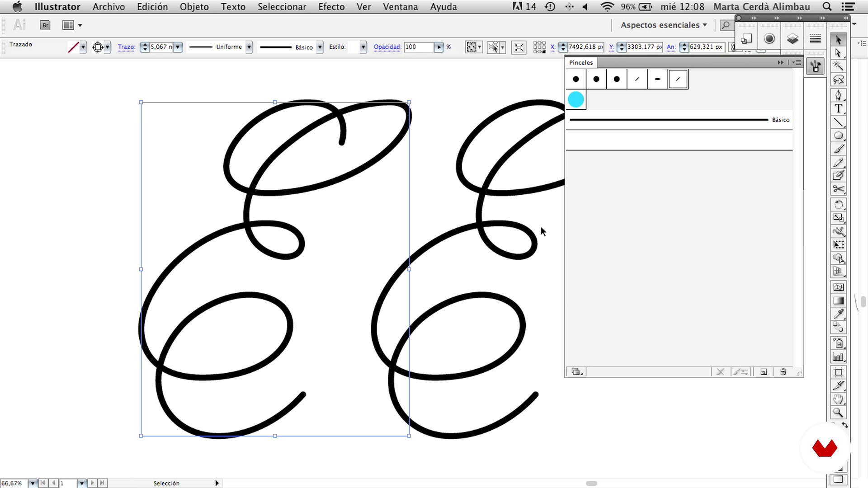This screenshot has height=488, width=868.
Task: Select the cyan circle brush swatch
Action: 576,100
